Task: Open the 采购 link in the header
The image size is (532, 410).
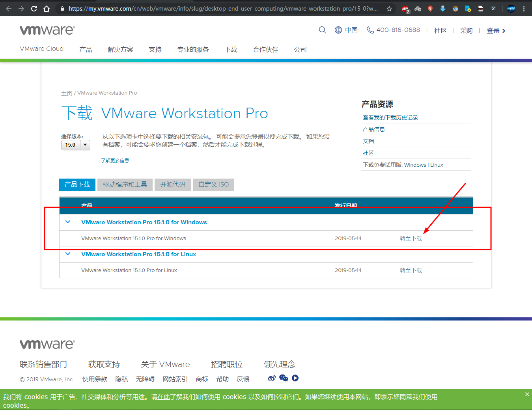Action: click(466, 30)
